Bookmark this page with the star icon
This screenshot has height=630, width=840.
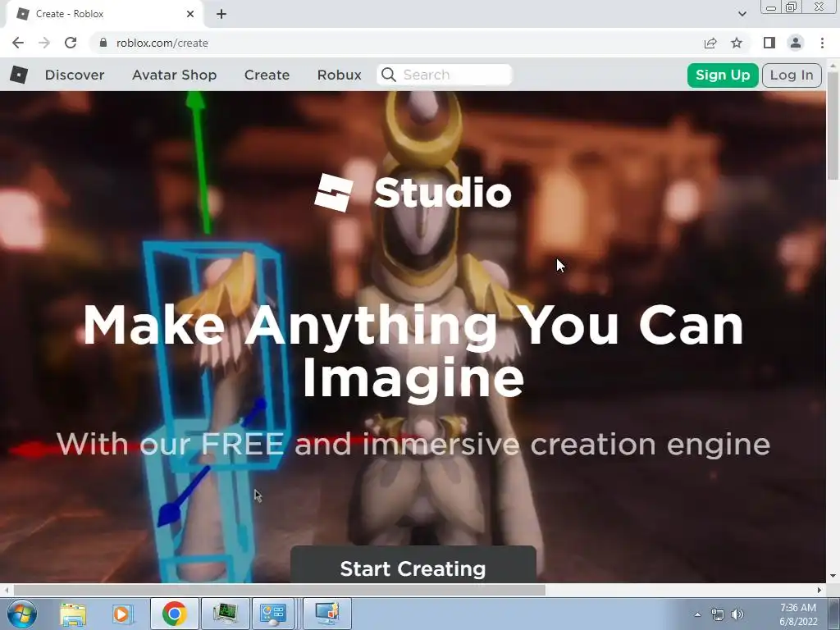point(737,43)
